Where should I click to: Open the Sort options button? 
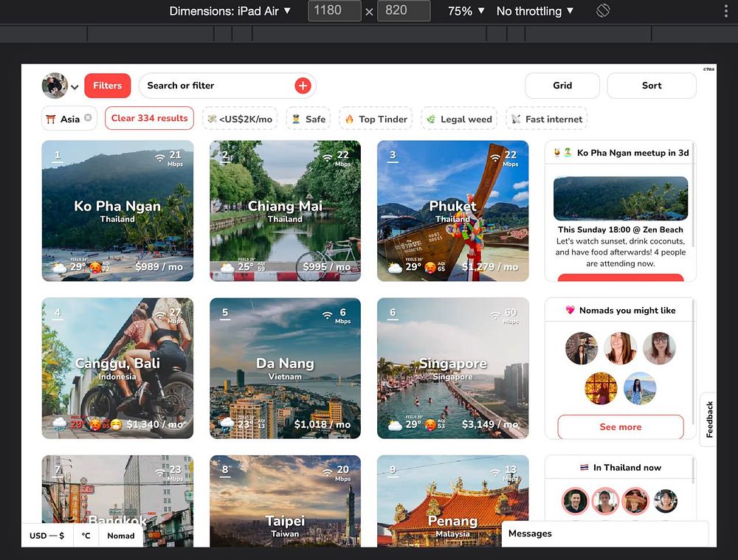click(x=652, y=86)
